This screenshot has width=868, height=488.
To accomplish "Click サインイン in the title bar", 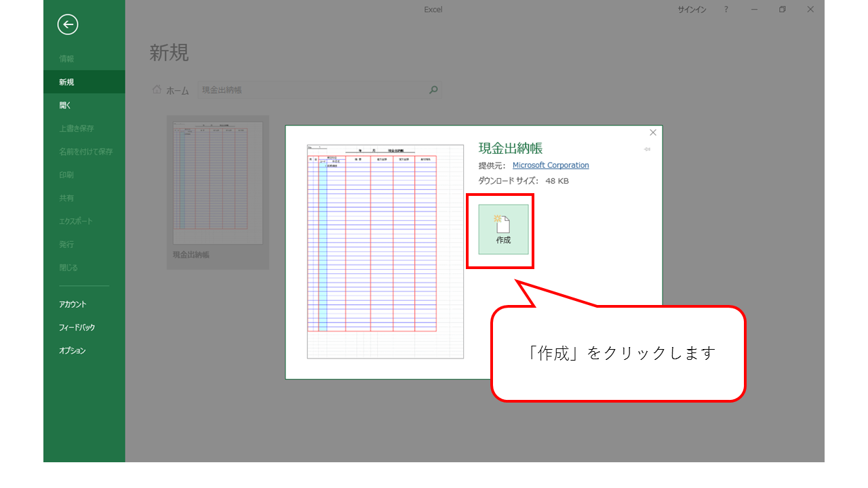I will pos(692,9).
